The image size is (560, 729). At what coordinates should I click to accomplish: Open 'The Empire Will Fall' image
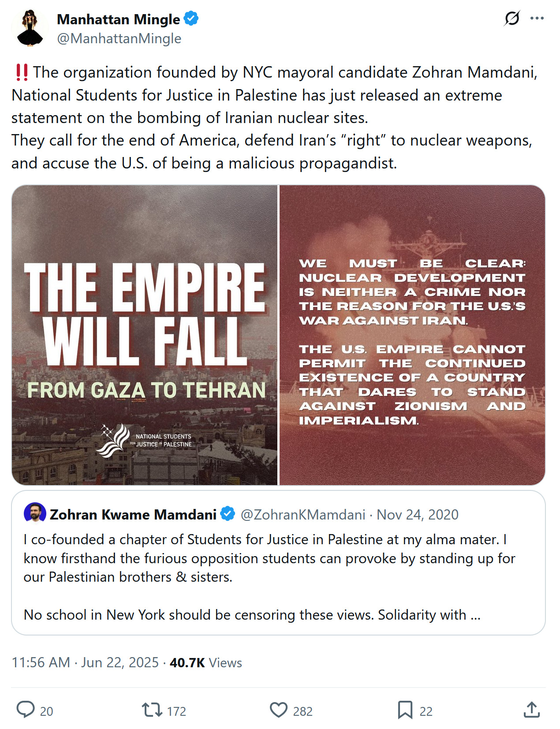145,335
